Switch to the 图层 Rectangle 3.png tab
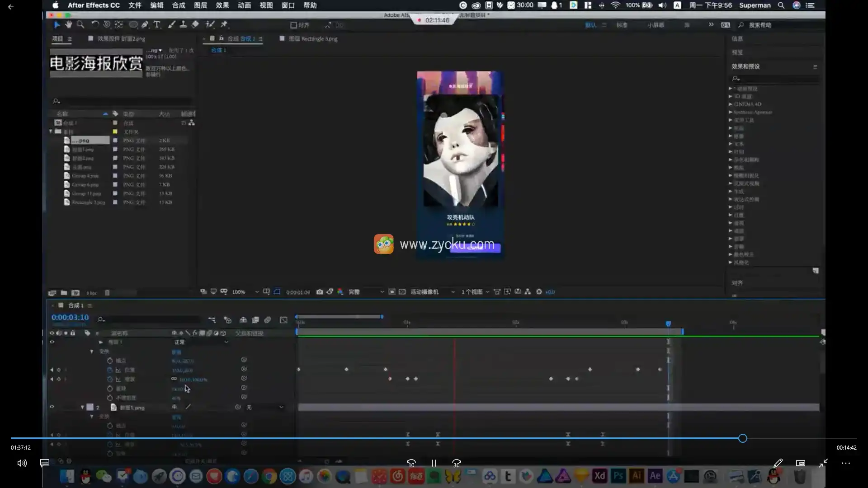This screenshot has width=868, height=488. coord(313,39)
